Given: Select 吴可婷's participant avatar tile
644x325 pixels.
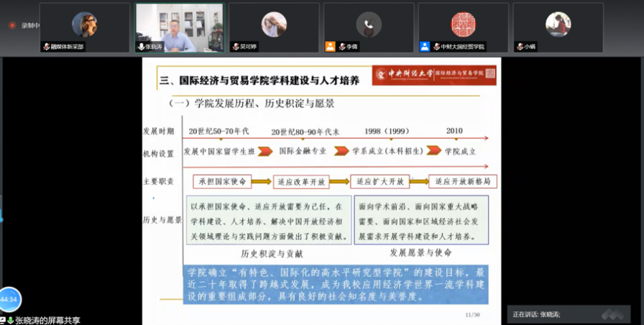Looking at the screenshot, I should click(x=274, y=24).
